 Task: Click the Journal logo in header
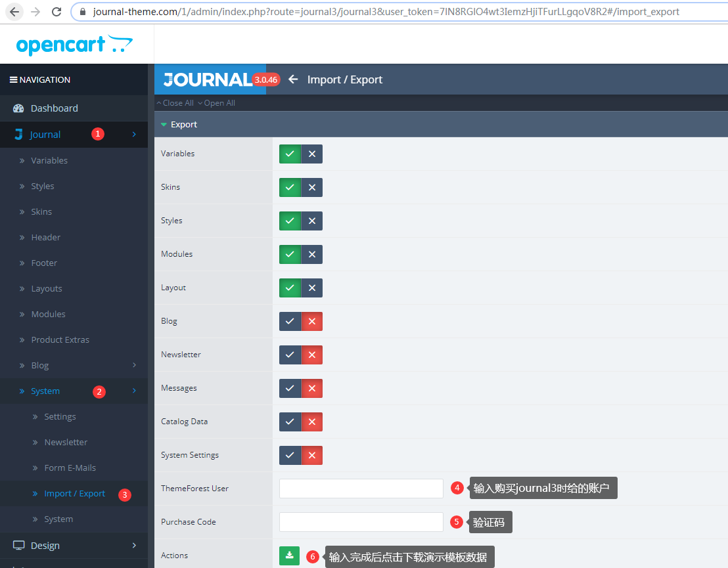(x=208, y=79)
